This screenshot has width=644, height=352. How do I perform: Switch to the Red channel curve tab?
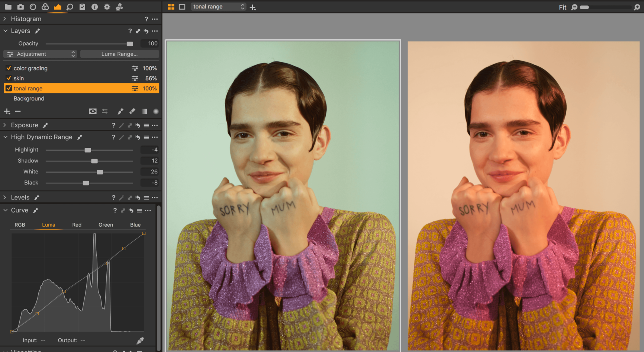tap(77, 225)
